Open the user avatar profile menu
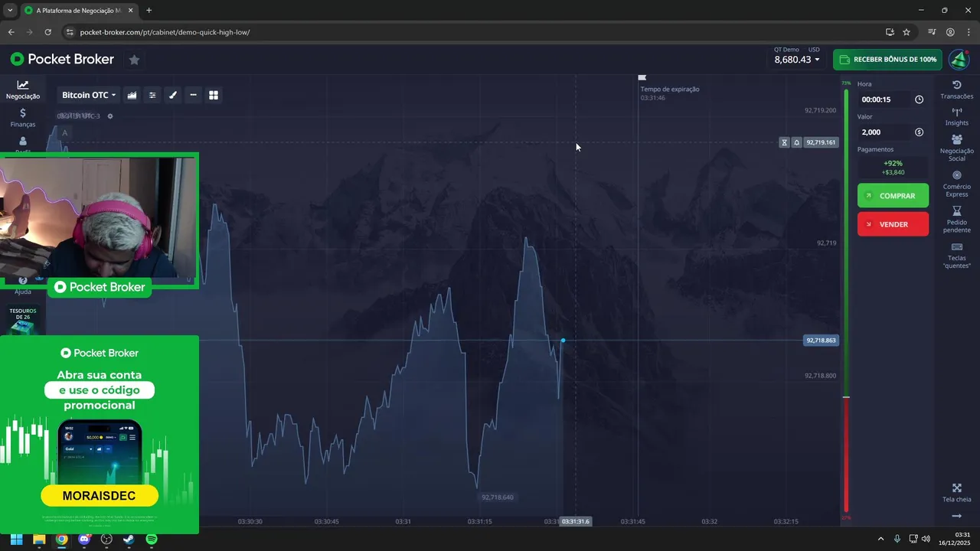Viewport: 980px width, 551px height. (959, 59)
